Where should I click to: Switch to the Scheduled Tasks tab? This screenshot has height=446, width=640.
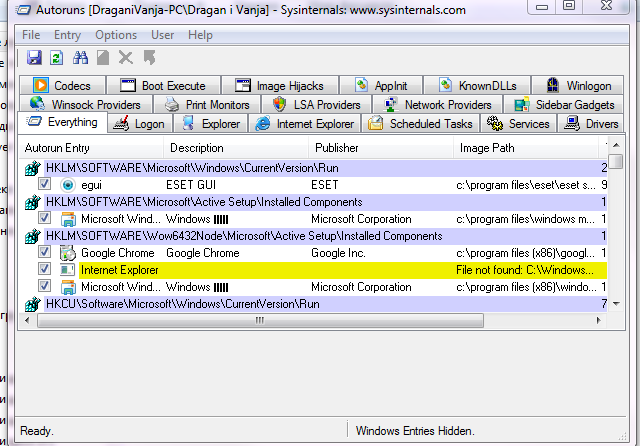[x=421, y=124]
